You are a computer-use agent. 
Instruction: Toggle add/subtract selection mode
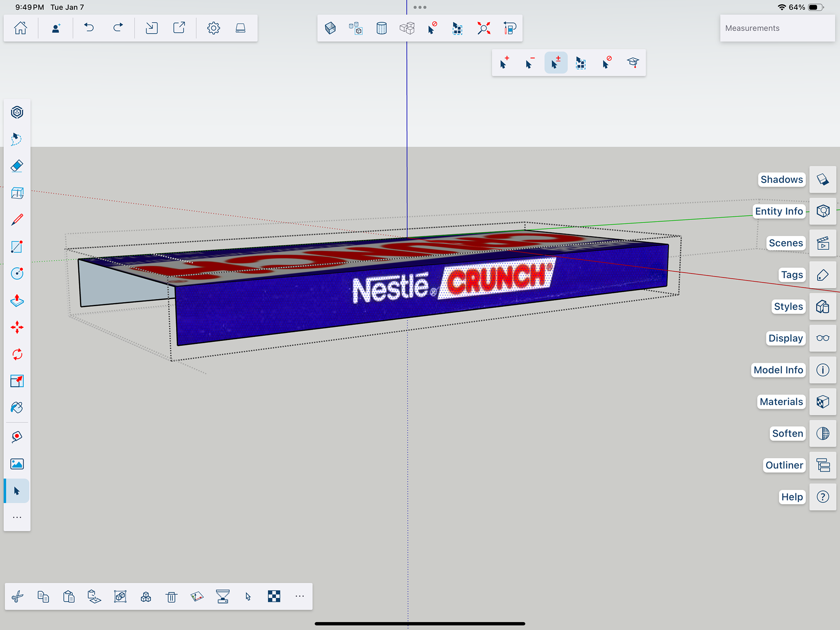556,63
